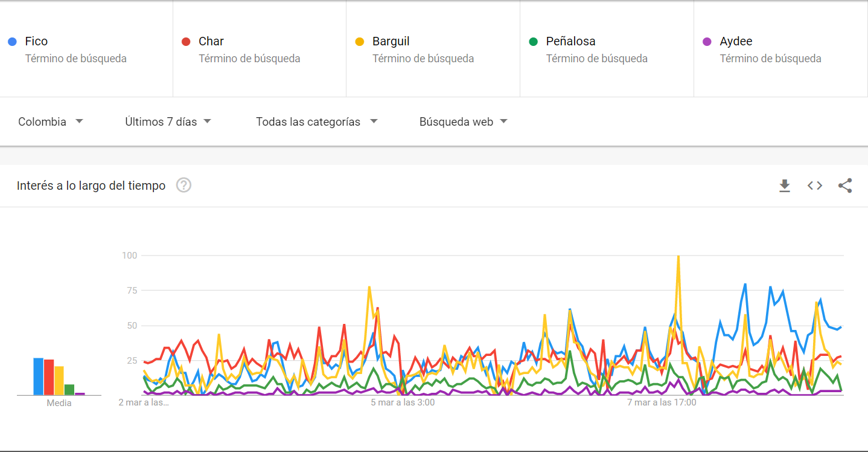
Task: Click the Peñalosa search term
Action: 570,42
